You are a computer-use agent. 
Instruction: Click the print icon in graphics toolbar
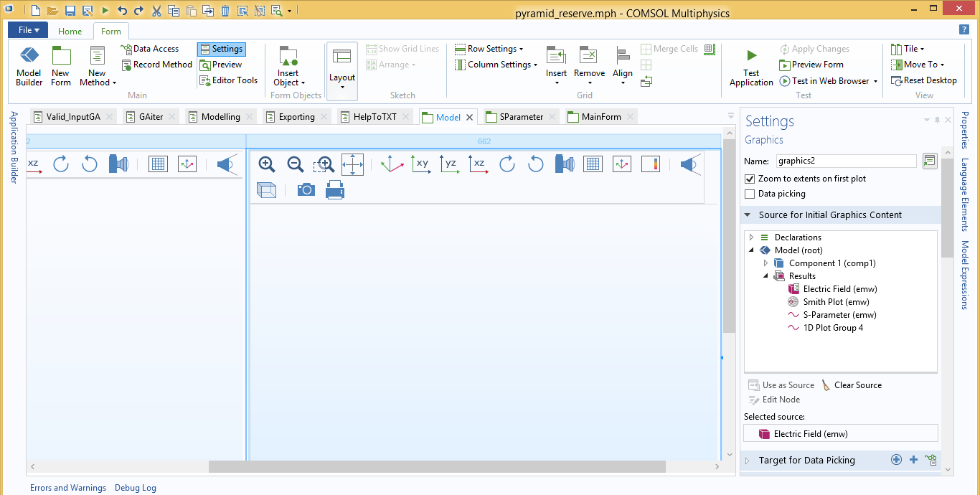[x=335, y=189]
